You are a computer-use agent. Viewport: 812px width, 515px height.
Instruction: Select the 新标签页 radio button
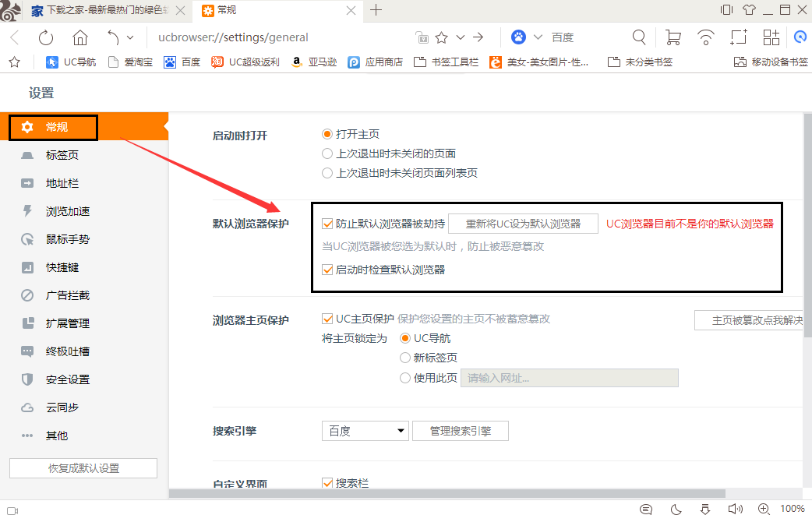click(x=404, y=358)
